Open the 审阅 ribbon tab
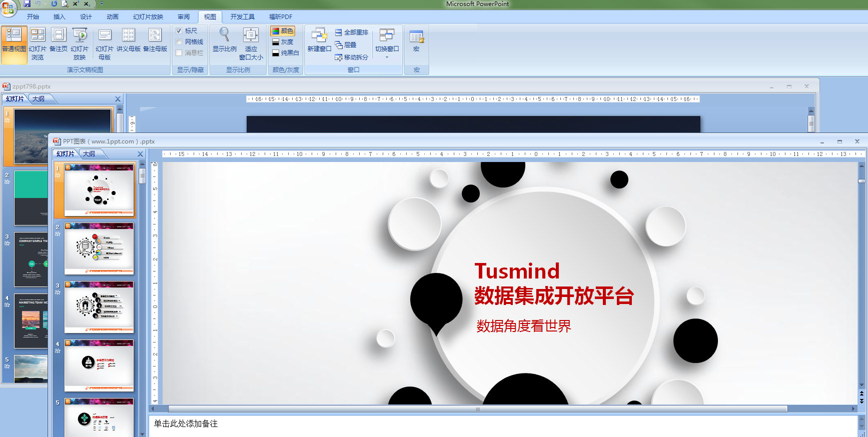The width and height of the screenshot is (868, 437). pyautogui.click(x=184, y=17)
